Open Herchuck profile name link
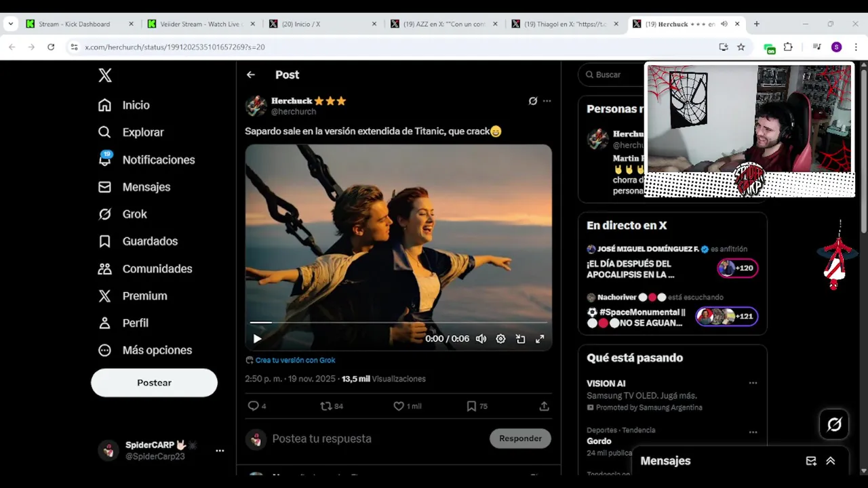The width and height of the screenshot is (868, 488). 292,101
